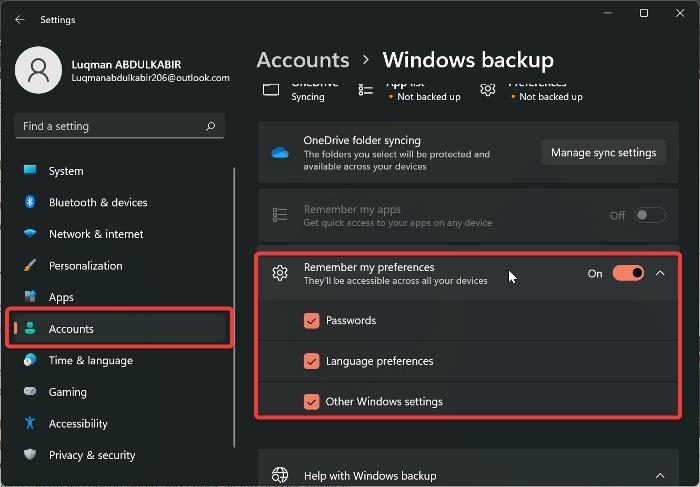
Task: Uncheck the Passwords checkbox
Action: (311, 321)
